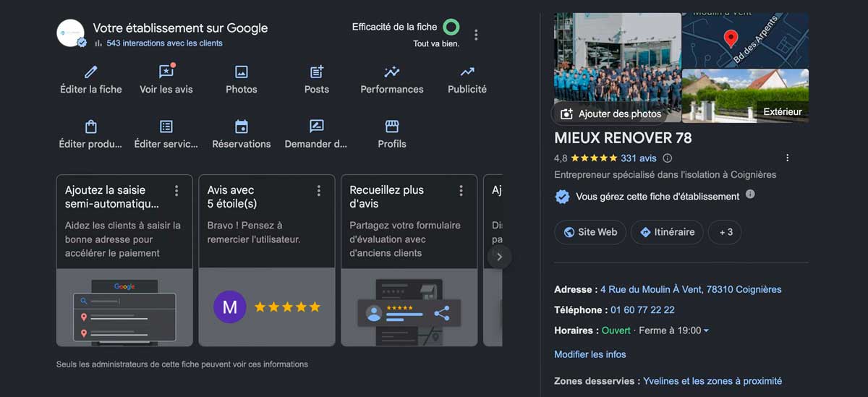Open the Posts icon

[x=317, y=72]
